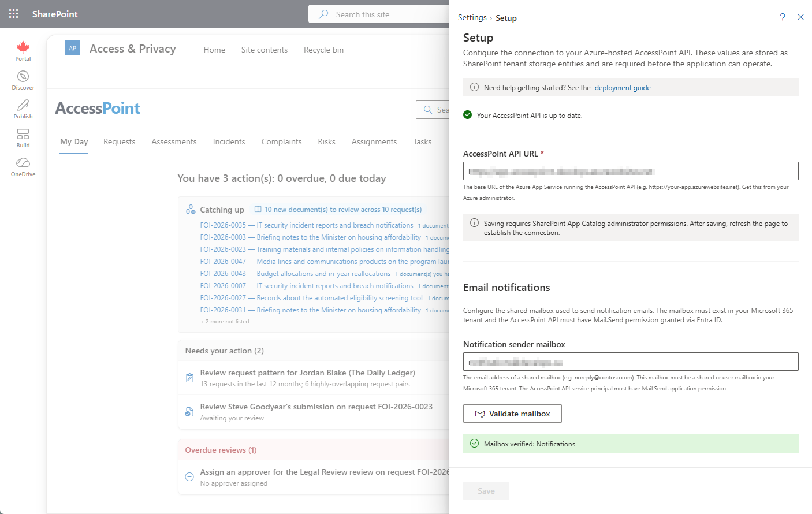Open request FOI-2026-0035 link
Viewport: 812px width, 514px height.
307,225
